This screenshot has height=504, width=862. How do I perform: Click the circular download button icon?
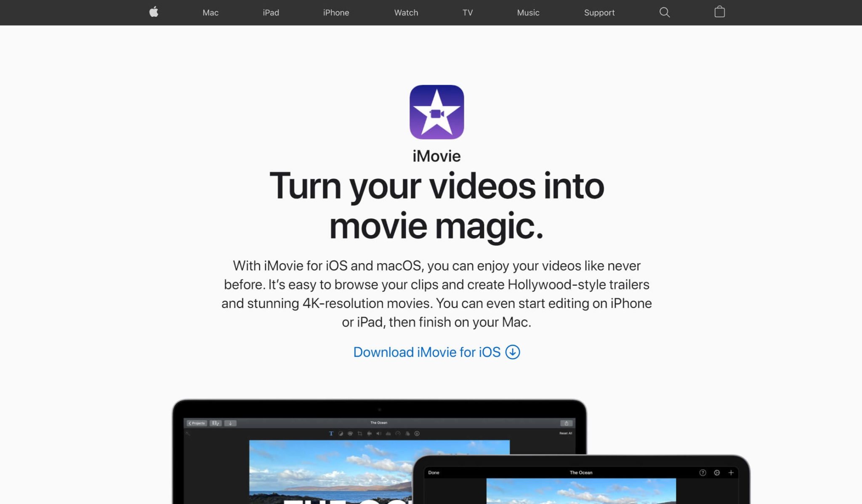pyautogui.click(x=513, y=352)
